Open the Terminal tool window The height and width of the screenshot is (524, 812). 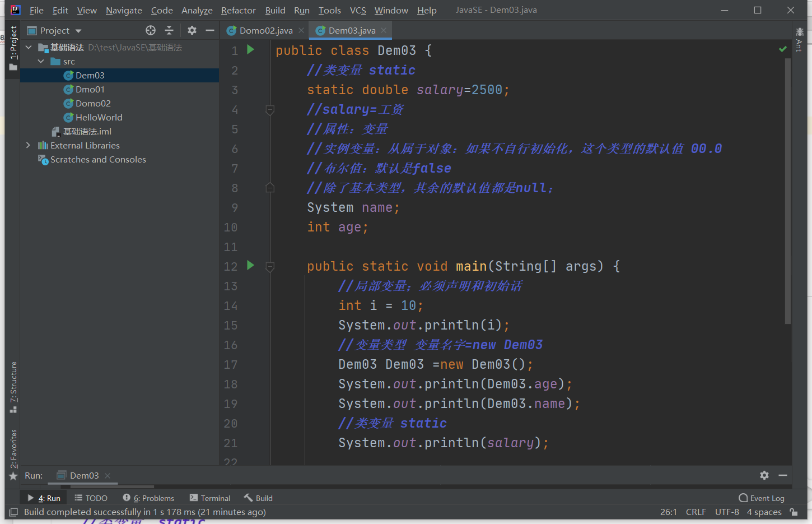tap(210, 498)
